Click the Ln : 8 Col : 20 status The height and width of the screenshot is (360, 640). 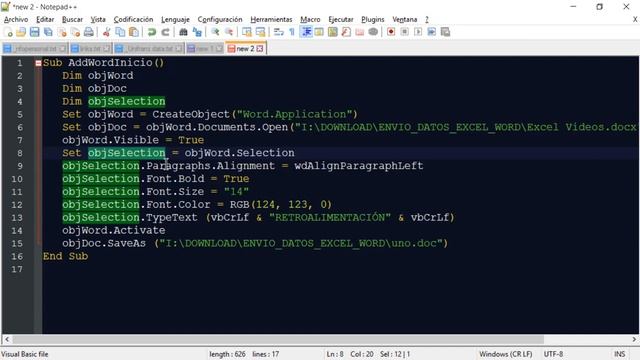(350, 354)
